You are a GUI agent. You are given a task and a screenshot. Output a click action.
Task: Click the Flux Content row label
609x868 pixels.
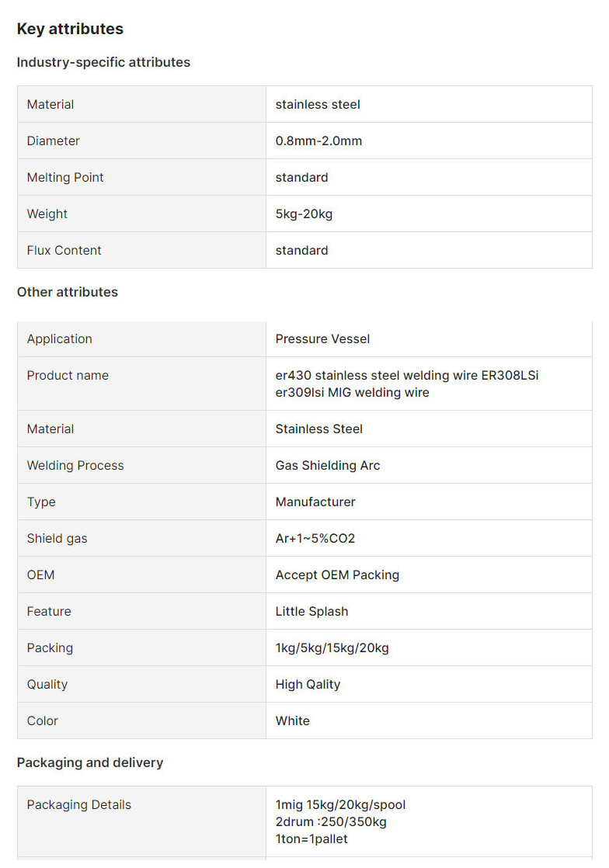[64, 250]
